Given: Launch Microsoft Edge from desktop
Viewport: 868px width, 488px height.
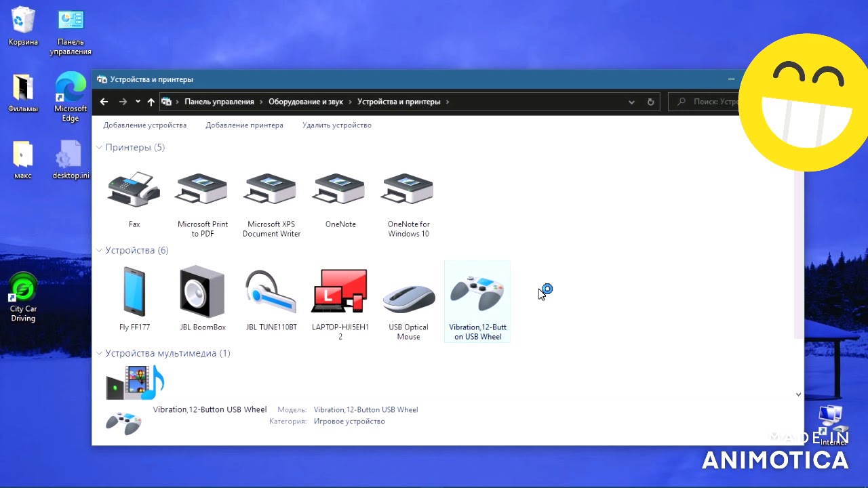Looking at the screenshot, I should click(x=71, y=98).
